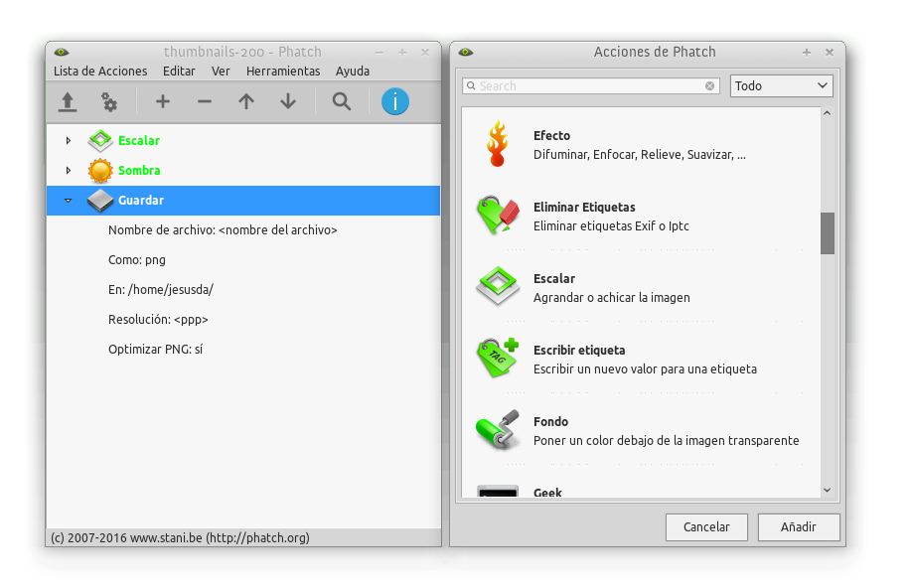Click 'Difuminar, Enfocar, Relieve, Suavizar' description
910x588 pixels.
click(640, 155)
